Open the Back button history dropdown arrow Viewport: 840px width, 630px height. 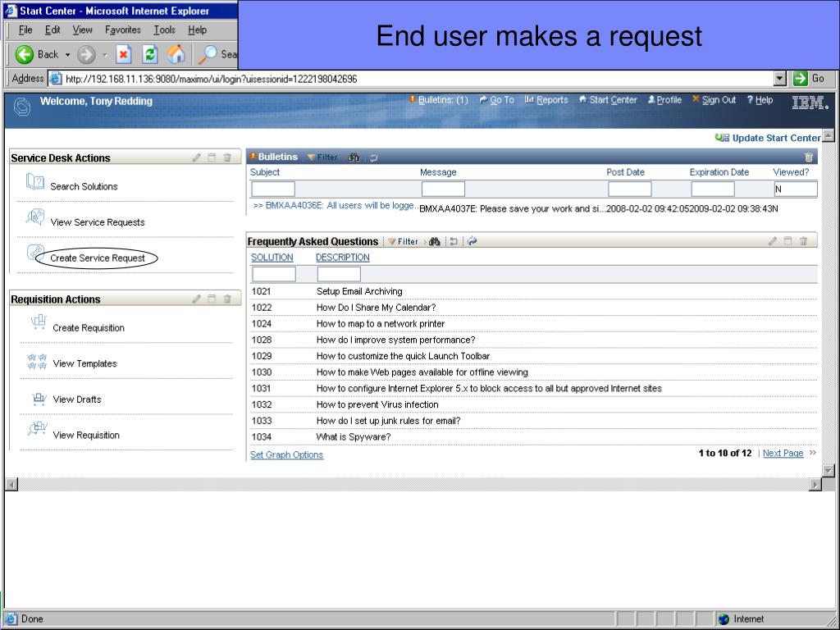pos(67,55)
